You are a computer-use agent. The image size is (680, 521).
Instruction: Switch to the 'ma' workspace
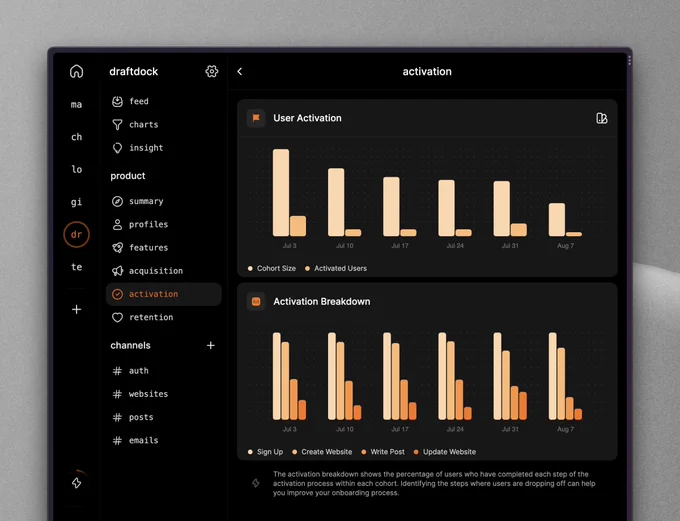pyautogui.click(x=76, y=104)
